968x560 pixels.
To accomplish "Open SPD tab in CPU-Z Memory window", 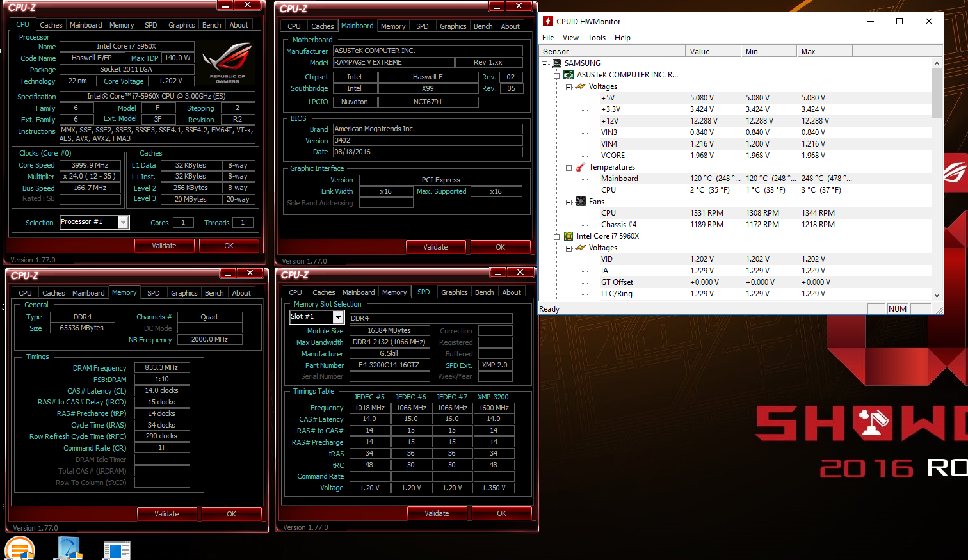I will tap(154, 293).
